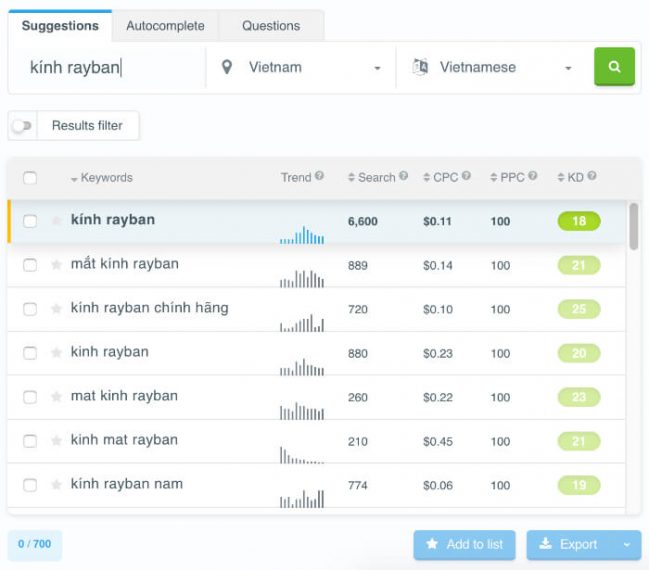Check the box for mat kinh rayban
The image size is (649, 570).
pyautogui.click(x=30, y=397)
